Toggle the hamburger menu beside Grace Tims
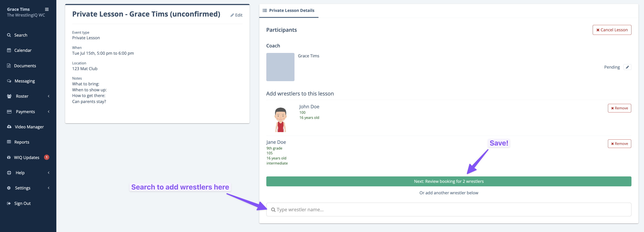 [47, 9]
